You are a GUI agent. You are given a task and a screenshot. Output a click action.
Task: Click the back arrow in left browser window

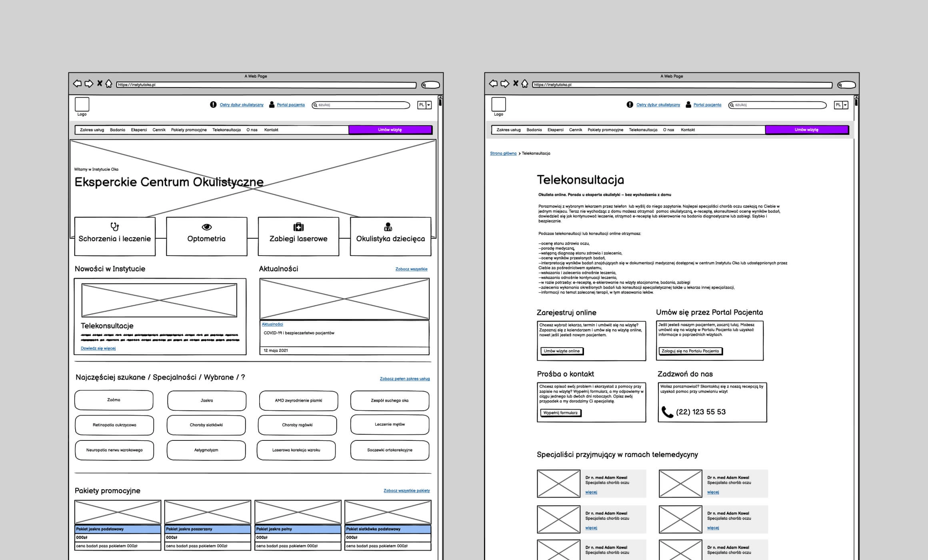77,84
